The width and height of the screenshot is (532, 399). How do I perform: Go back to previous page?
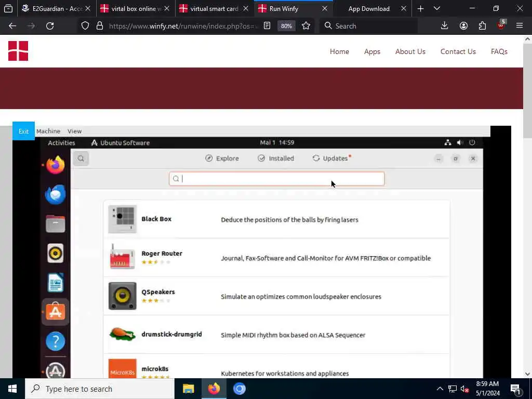(x=12, y=26)
